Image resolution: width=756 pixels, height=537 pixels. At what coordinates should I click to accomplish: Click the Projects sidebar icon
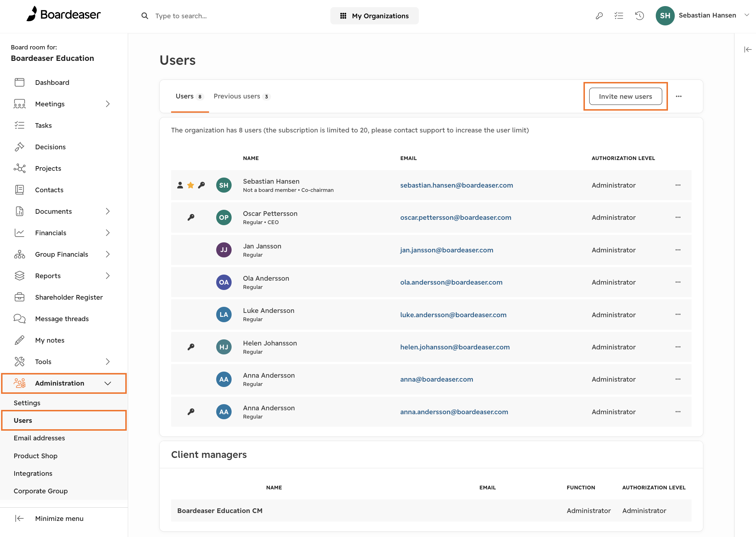20,168
